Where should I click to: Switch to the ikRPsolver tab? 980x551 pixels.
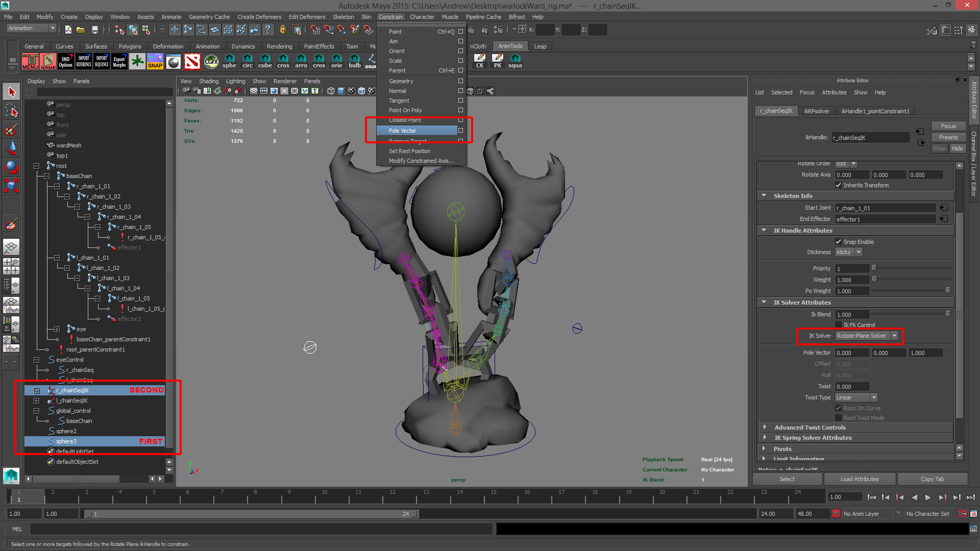coord(817,111)
